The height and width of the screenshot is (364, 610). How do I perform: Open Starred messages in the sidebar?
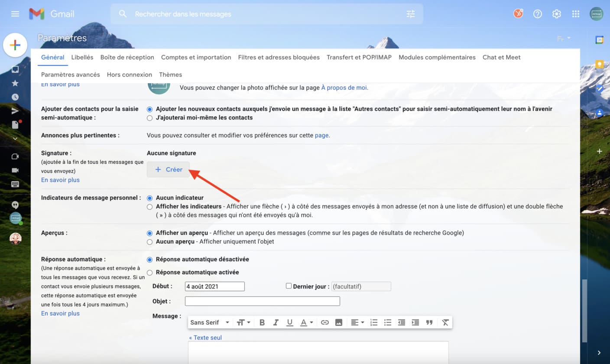pyautogui.click(x=15, y=83)
